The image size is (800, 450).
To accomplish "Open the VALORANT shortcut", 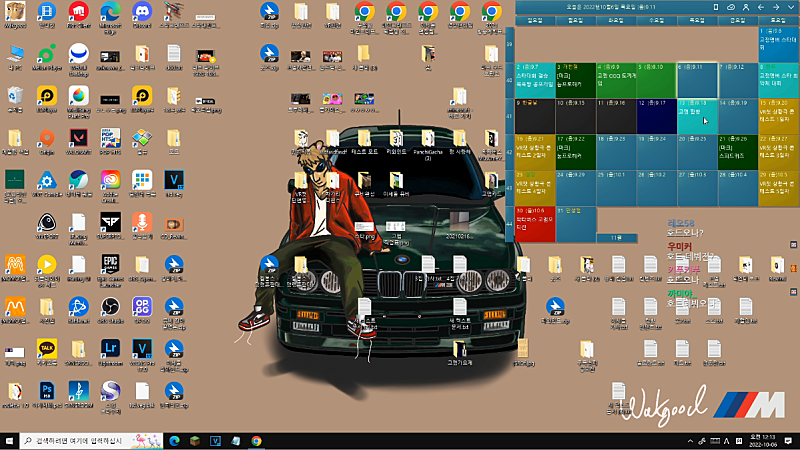I will point(78,136).
